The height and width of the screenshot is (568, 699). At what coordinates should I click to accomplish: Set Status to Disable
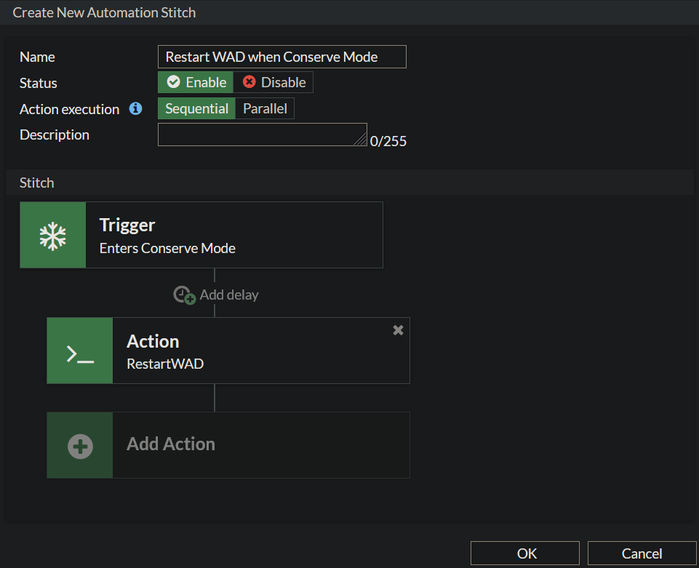[x=274, y=82]
